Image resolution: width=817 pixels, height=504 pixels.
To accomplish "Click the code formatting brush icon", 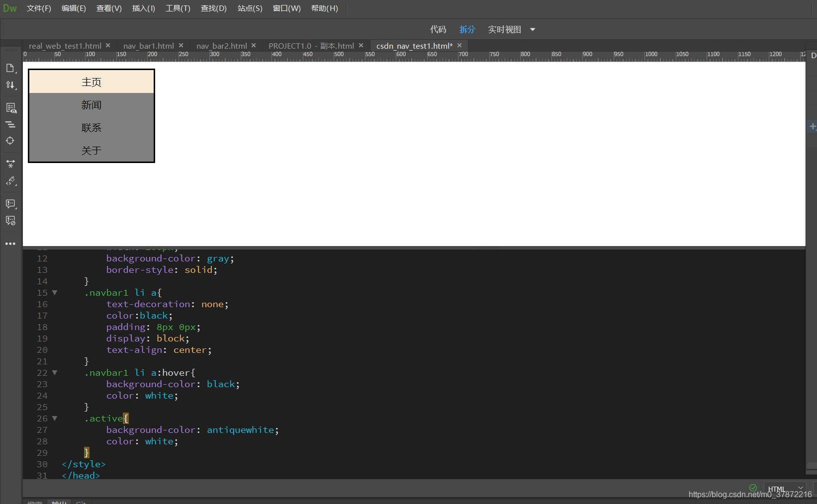I will tap(10, 181).
